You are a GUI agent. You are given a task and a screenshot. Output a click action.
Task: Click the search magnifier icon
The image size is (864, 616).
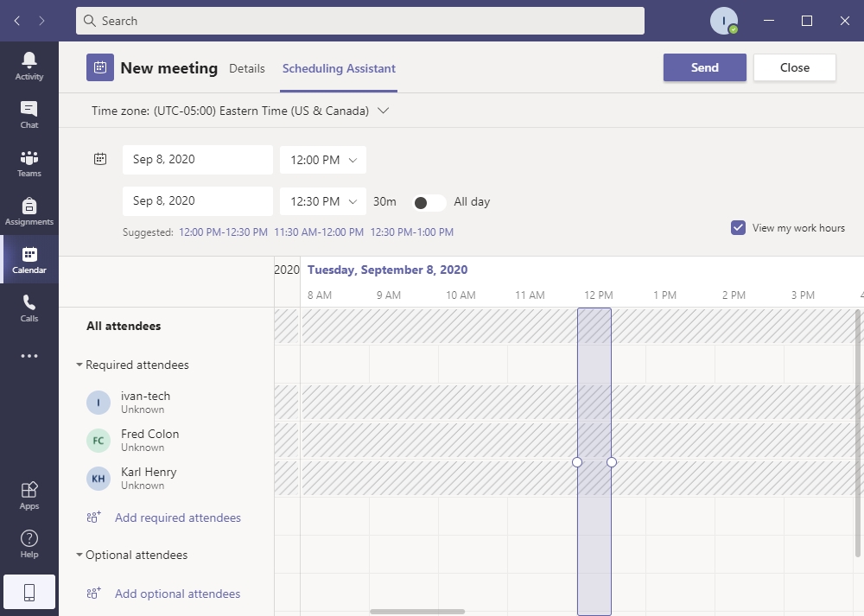[x=89, y=21]
